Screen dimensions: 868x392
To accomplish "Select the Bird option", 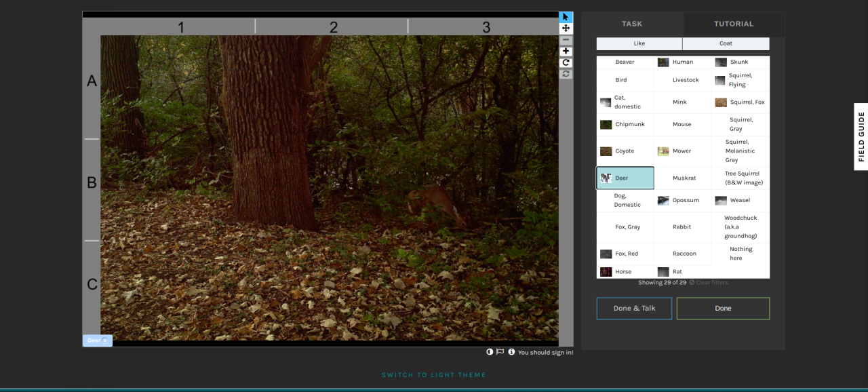I will (625, 80).
